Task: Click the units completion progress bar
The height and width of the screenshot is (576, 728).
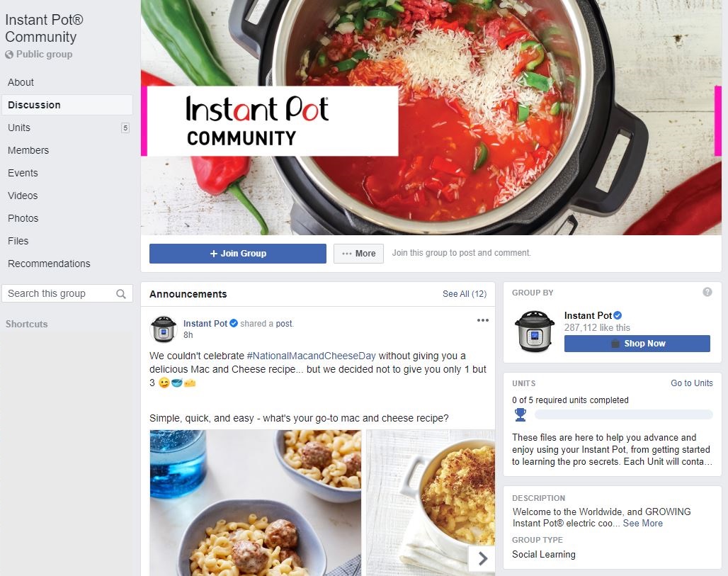Action: [623, 414]
